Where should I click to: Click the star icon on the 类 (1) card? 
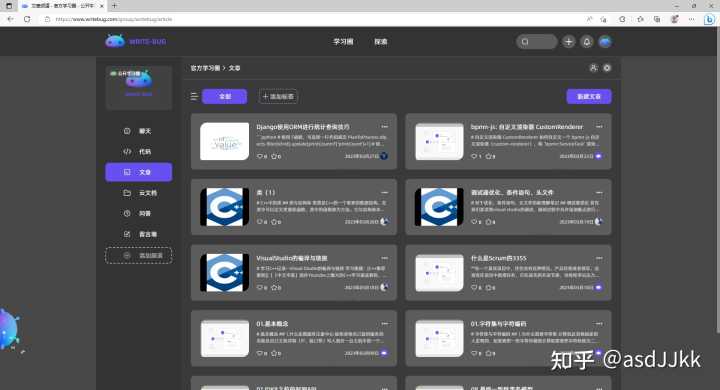[x=274, y=222]
